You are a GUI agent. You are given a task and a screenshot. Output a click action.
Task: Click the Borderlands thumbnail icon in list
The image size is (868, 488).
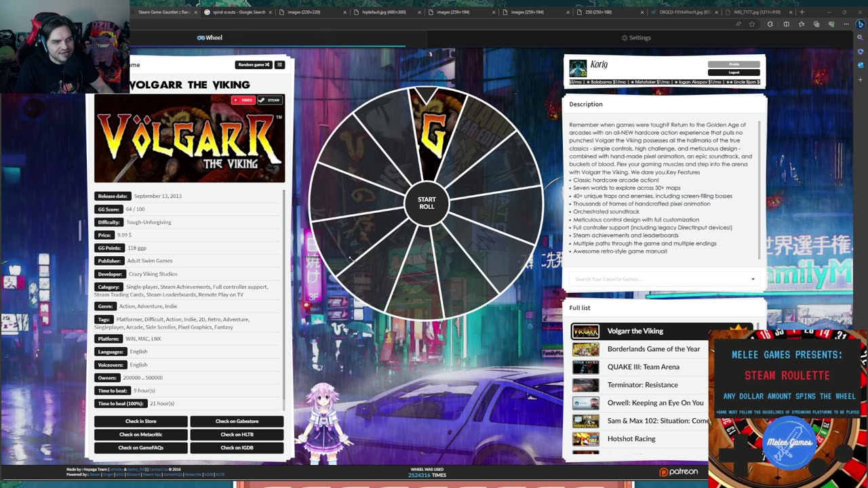(x=586, y=349)
